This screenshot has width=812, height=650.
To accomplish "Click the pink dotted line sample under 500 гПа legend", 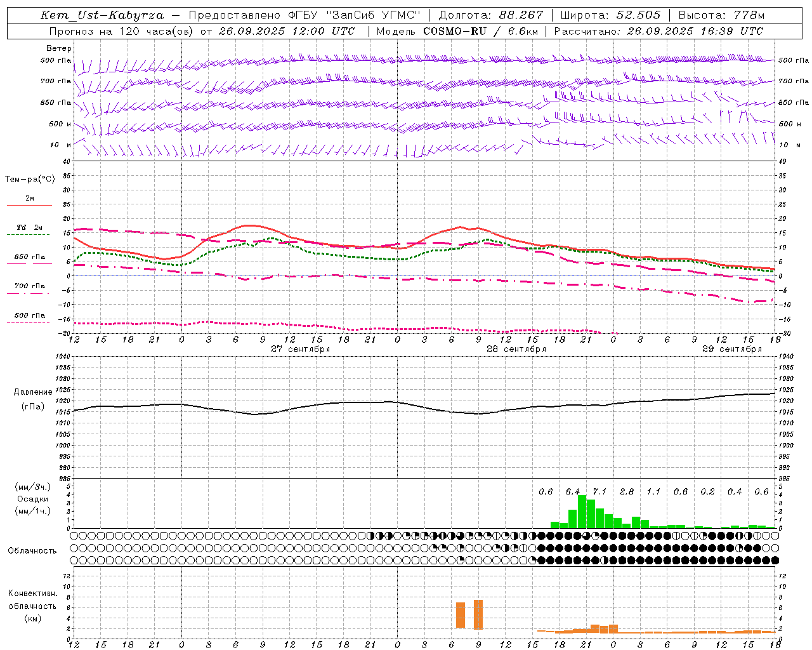I will pos(28,322).
